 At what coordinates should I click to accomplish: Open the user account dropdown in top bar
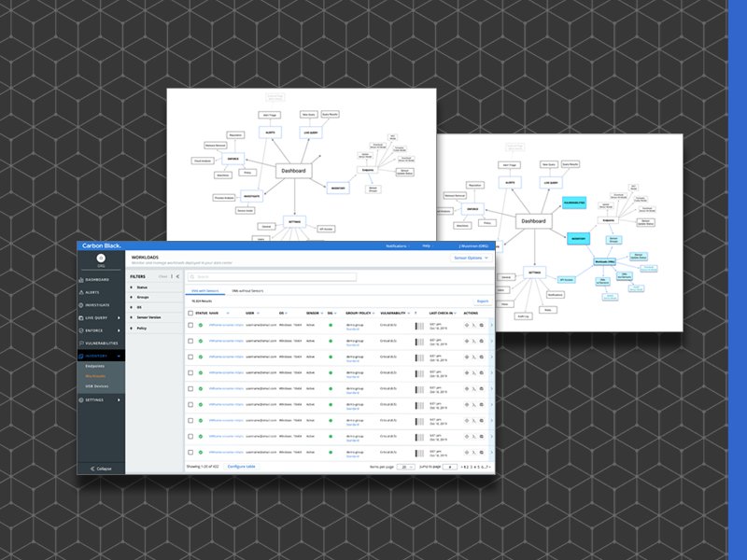(473, 246)
